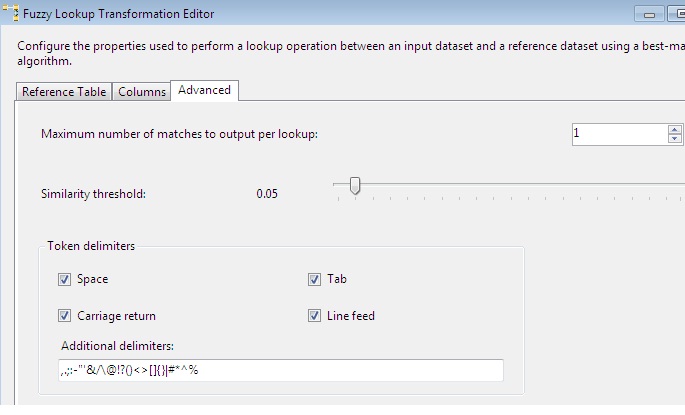Switch to the Reference Table tab

point(64,92)
